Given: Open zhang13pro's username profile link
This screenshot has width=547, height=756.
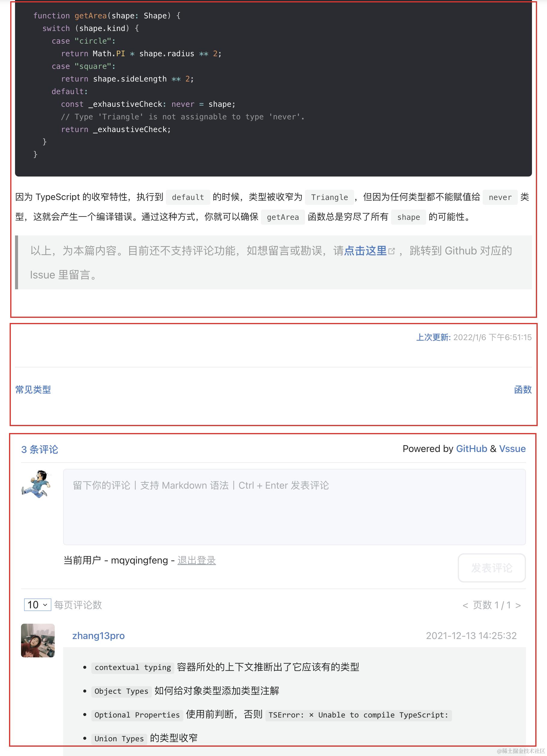Looking at the screenshot, I should (99, 636).
